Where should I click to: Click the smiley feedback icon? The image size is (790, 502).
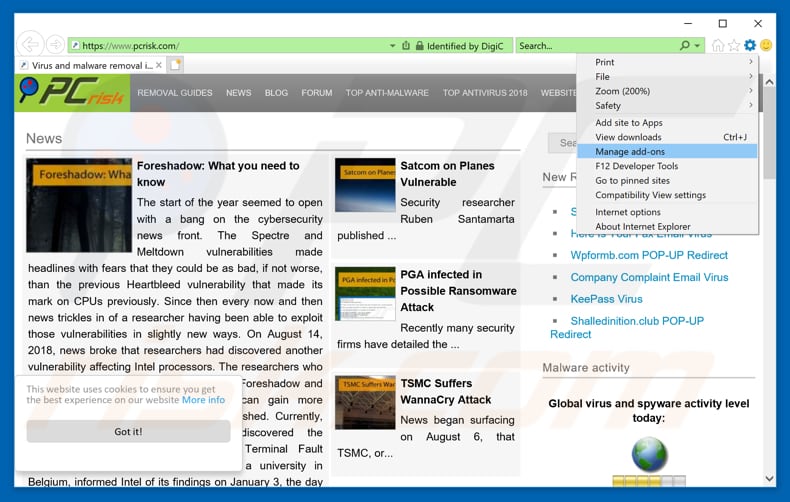click(x=766, y=45)
